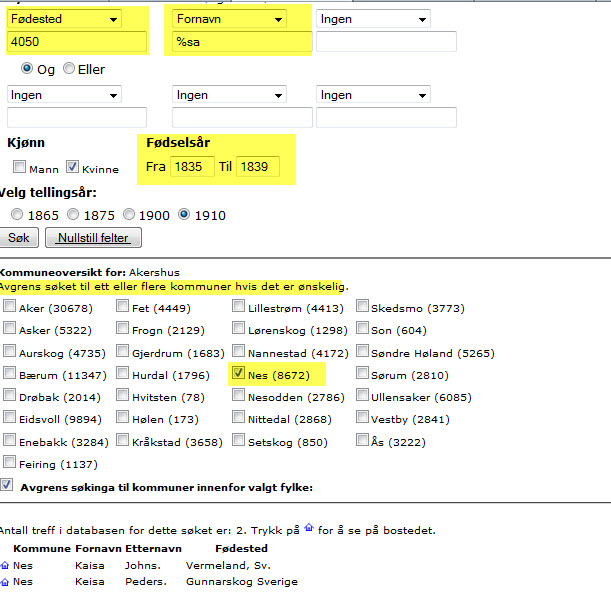Check Lørenskog (1298) municipality

point(238,328)
